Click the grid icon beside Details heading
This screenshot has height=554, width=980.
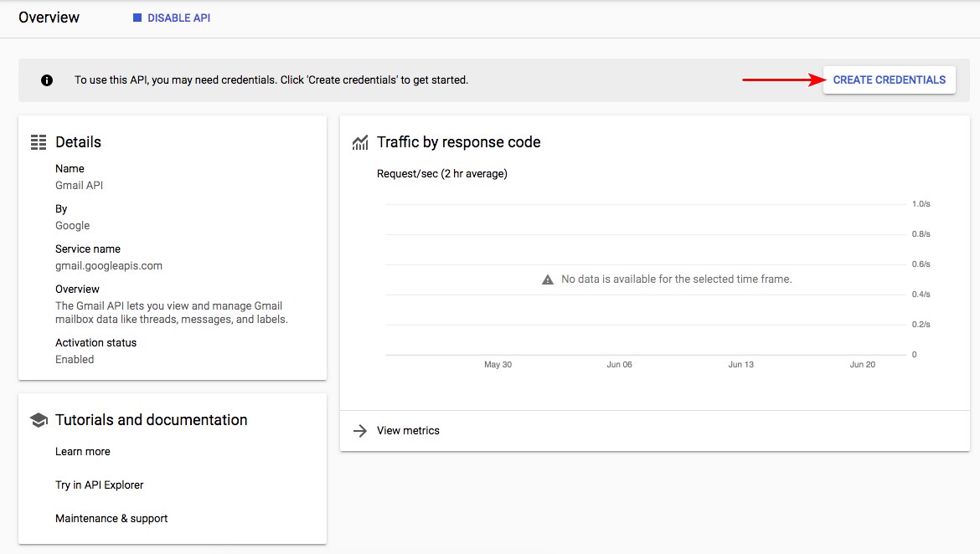click(x=38, y=141)
